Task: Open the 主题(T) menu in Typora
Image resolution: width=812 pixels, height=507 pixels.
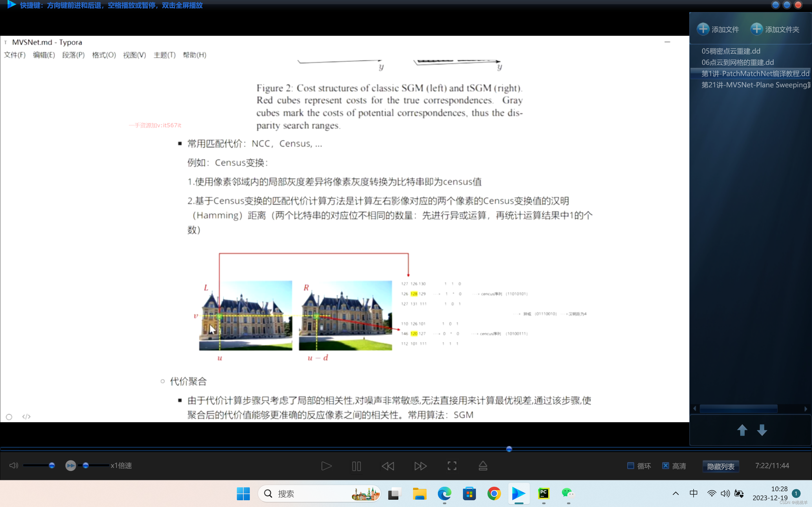Action: click(x=164, y=55)
